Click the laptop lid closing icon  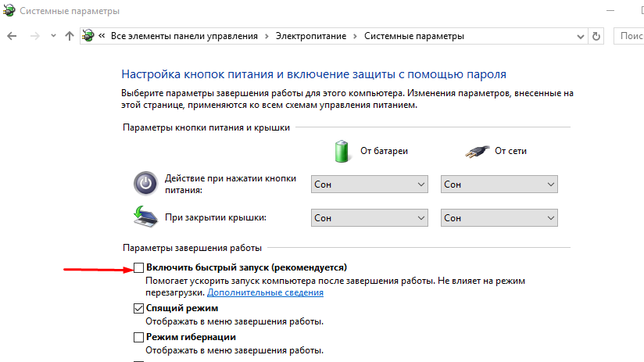(145, 217)
